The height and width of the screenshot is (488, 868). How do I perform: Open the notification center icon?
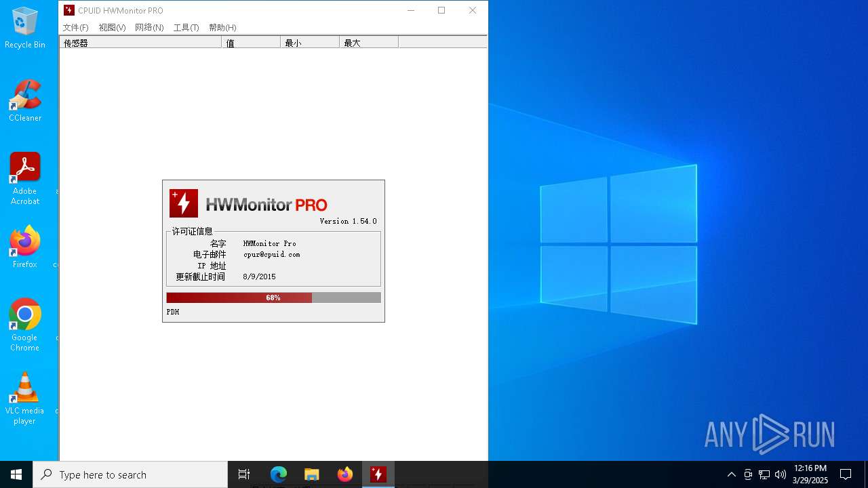tap(846, 474)
